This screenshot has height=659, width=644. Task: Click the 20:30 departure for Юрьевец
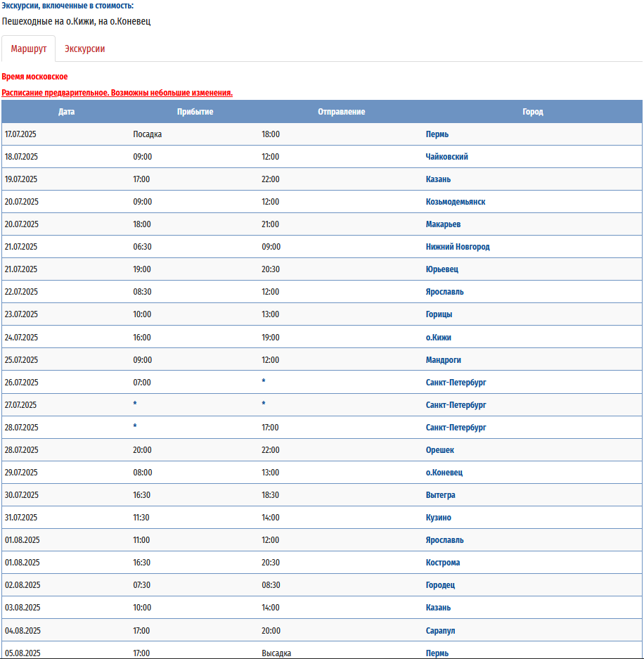271,269
